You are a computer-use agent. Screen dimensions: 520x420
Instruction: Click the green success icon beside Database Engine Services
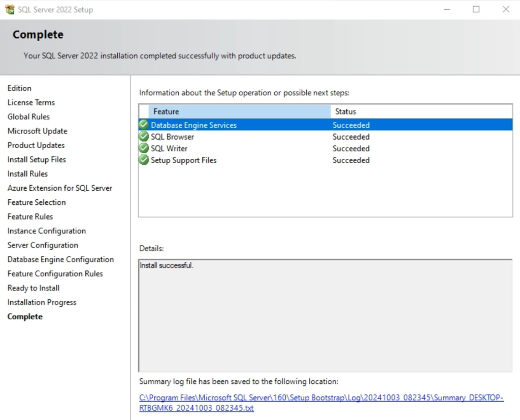(143, 125)
